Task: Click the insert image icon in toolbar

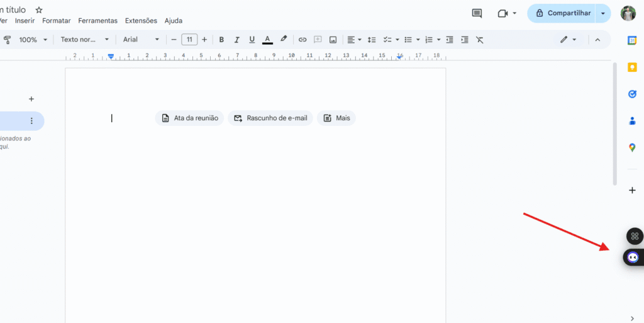Action: coord(333,40)
